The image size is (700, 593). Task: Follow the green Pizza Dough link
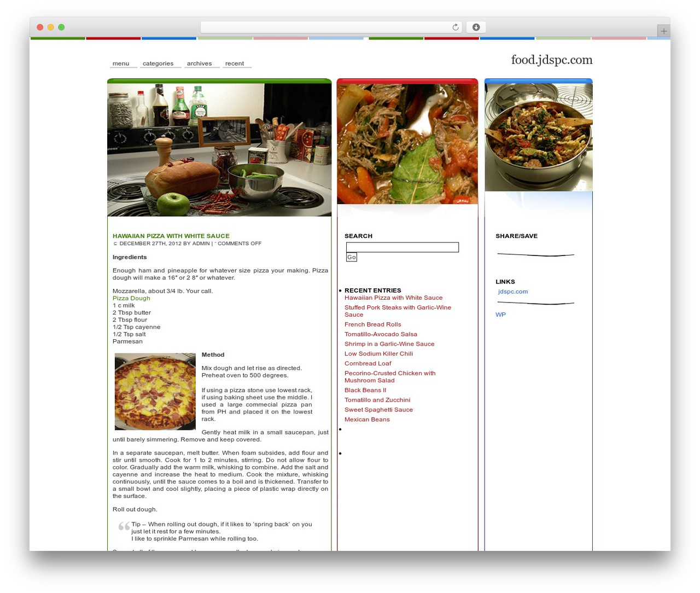(131, 298)
